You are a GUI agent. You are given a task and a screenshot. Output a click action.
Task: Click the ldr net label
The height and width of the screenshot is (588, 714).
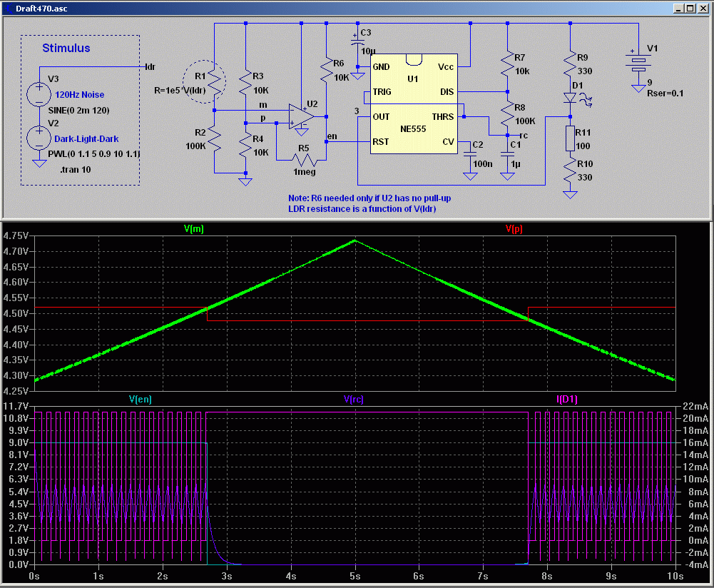(x=151, y=67)
